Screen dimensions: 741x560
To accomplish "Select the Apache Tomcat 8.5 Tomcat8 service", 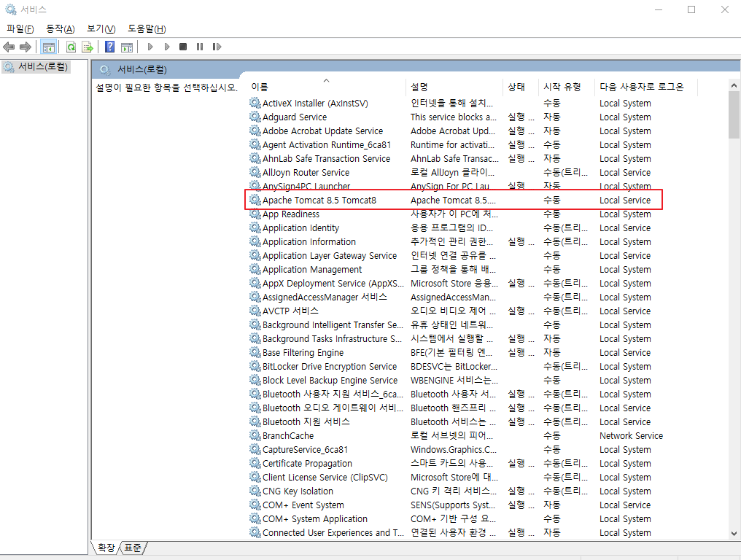I will tap(454, 200).
